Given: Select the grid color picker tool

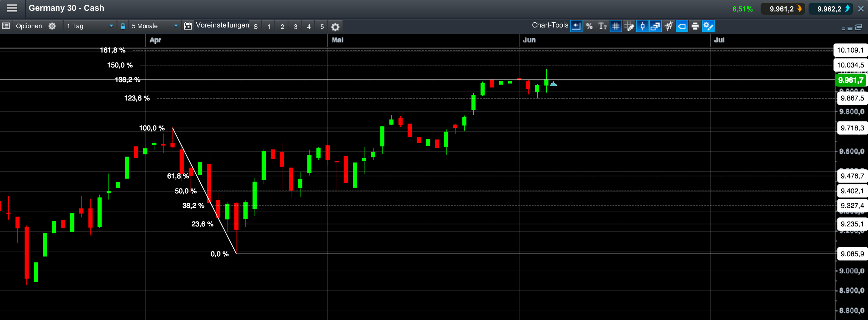Looking at the screenshot, I should [x=629, y=26].
